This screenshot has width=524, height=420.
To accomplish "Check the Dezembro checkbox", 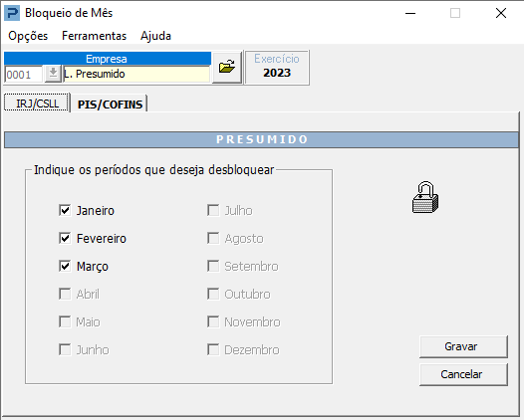I will pos(213,350).
